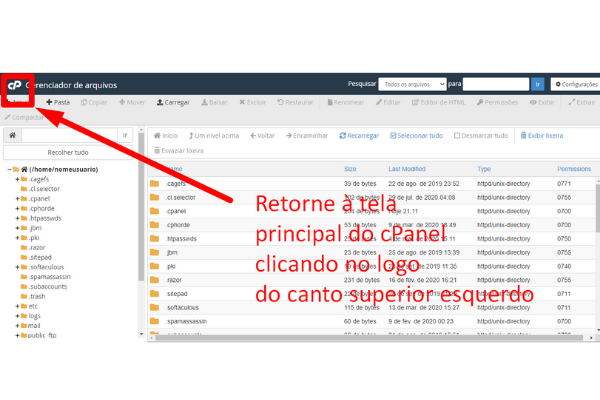Click the blue Ir search button
Screen dimensions: 600x400
point(537,84)
